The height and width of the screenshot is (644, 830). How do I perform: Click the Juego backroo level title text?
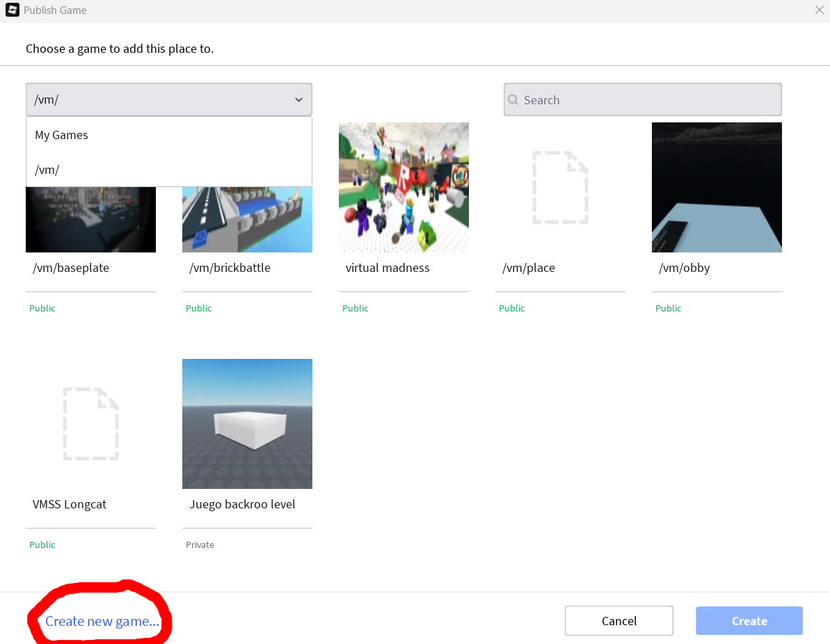(x=242, y=504)
